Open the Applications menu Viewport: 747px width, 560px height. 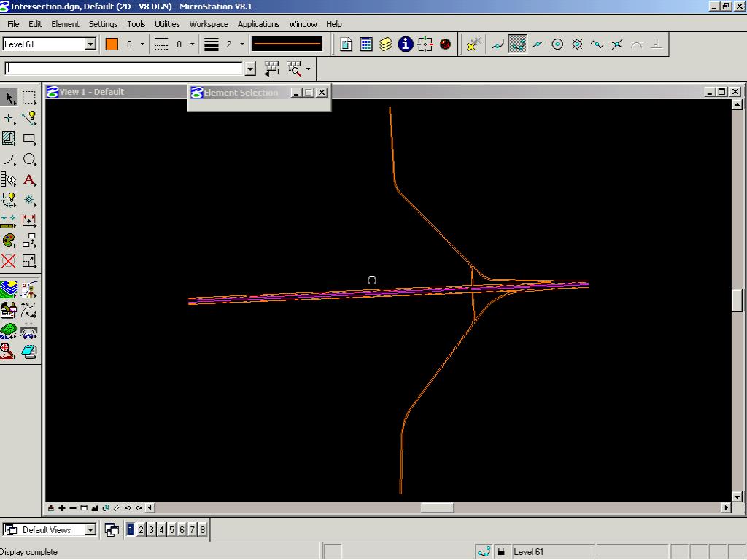(x=259, y=24)
